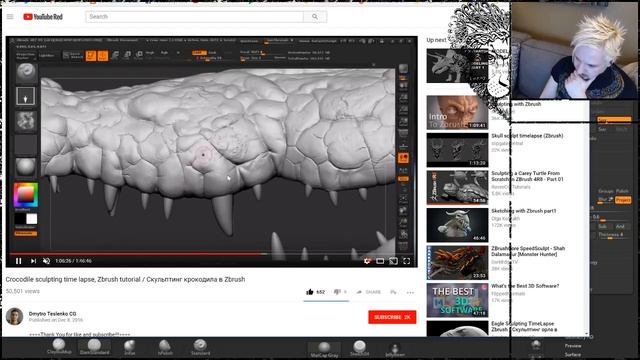
Task: Select the DamStandard brush in ZBrush
Action: (94, 347)
